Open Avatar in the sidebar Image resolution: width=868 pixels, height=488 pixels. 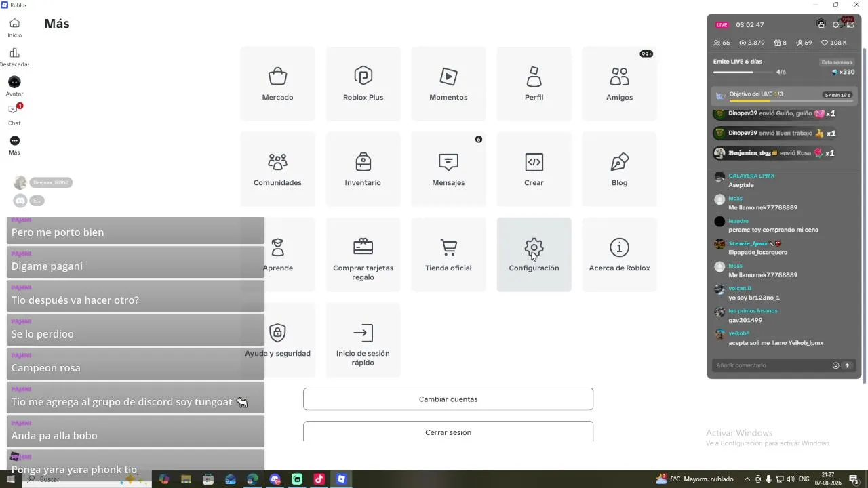click(14, 86)
